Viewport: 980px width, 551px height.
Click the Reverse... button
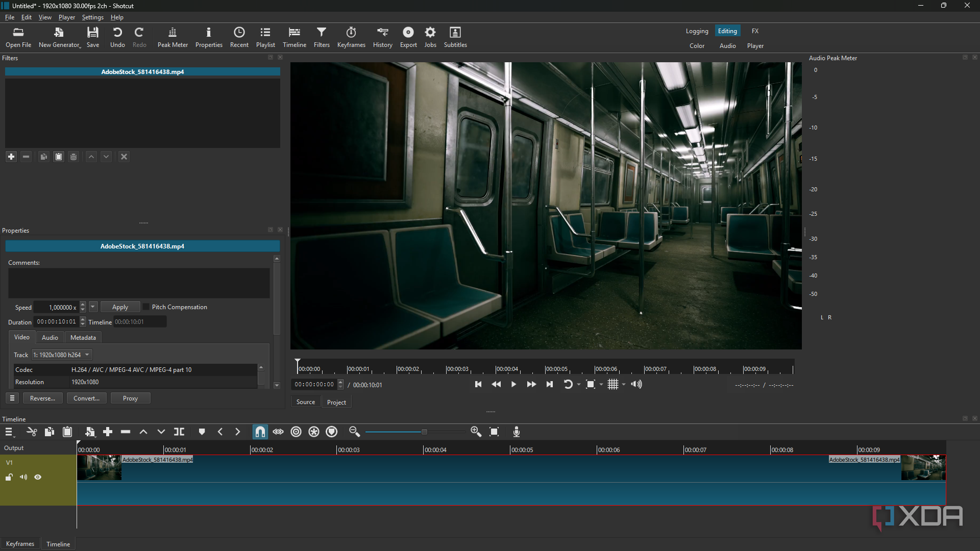coord(42,398)
